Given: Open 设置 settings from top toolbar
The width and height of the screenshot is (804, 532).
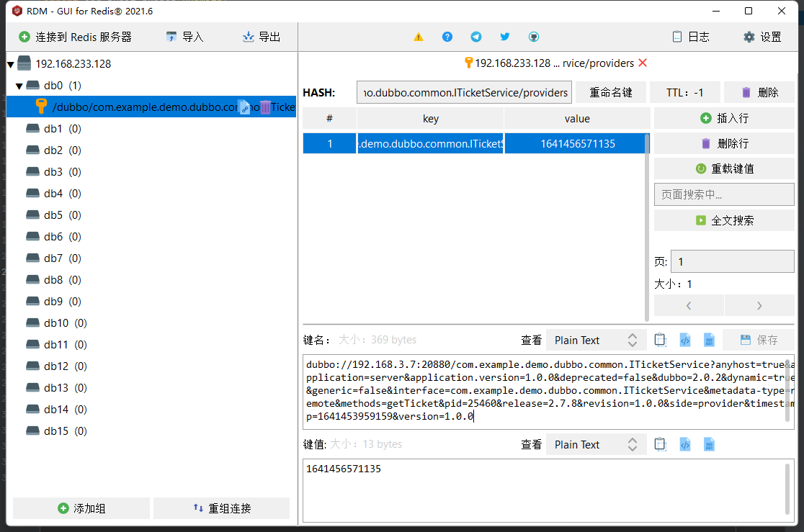Looking at the screenshot, I should (x=762, y=37).
